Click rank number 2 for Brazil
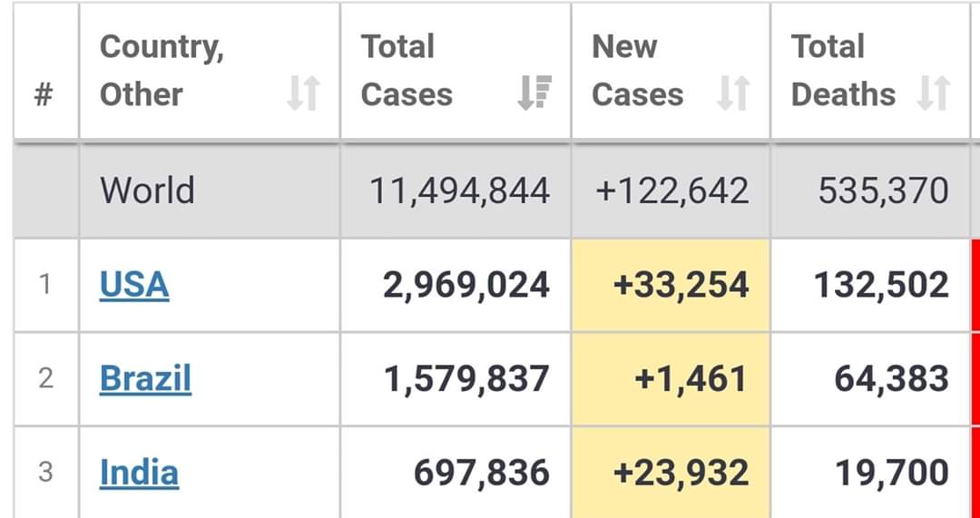This screenshot has width=980, height=518. click(45, 378)
